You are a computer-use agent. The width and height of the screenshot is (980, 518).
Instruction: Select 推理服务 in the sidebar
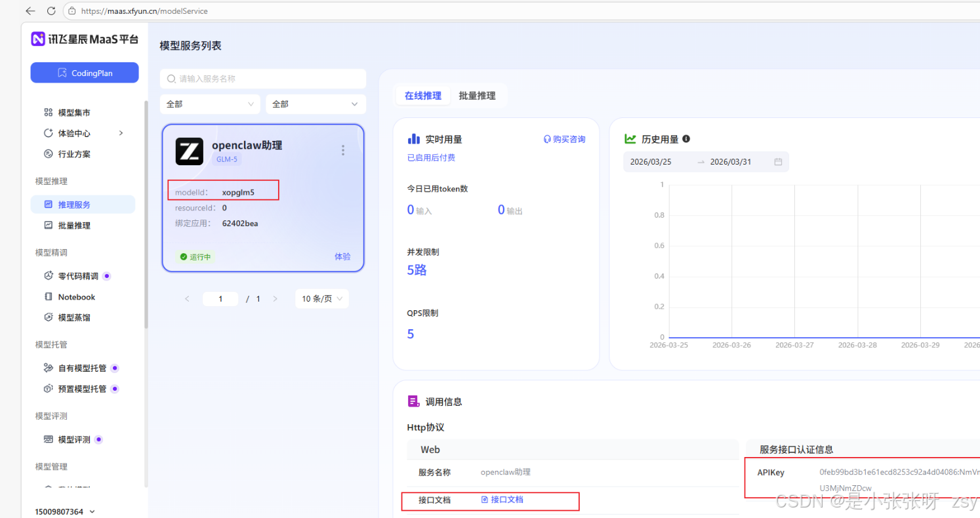pos(83,205)
